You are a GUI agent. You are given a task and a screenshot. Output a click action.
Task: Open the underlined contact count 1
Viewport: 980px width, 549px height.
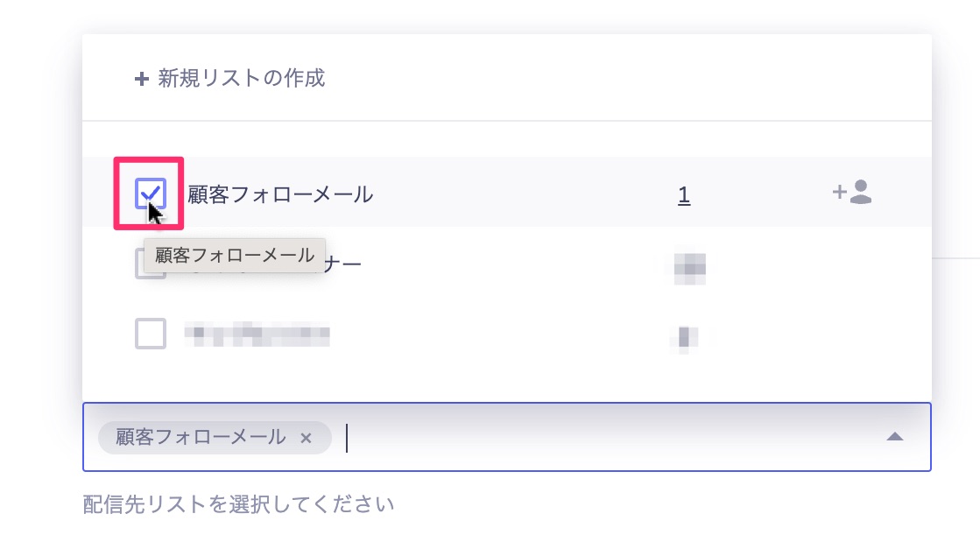(x=684, y=195)
